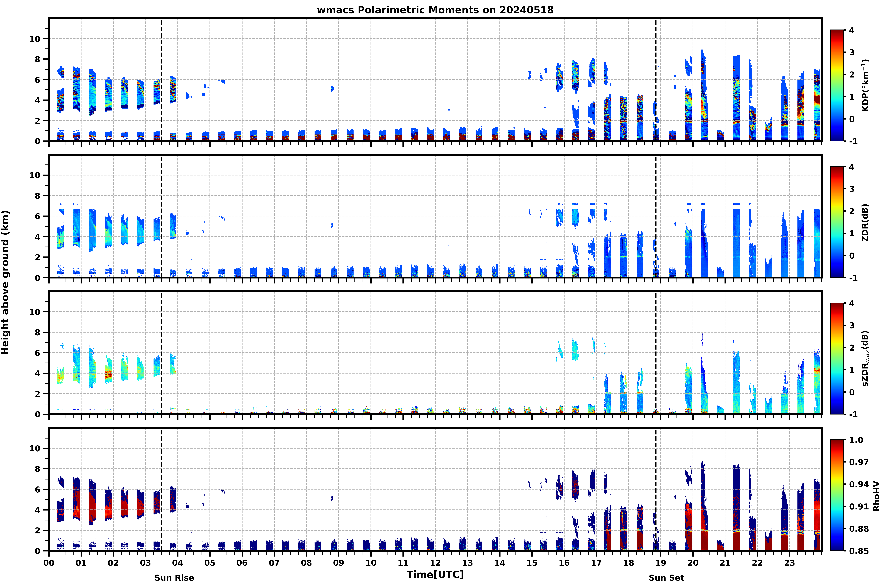886x588 pixels.
Task: Click the Height above ground axis label
Action: [5, 282]
